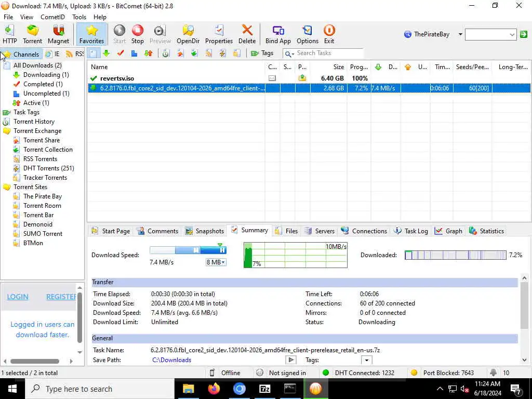The image size is (532, 399).
Task: Open the File menu
Action: (x=8, y=17)
